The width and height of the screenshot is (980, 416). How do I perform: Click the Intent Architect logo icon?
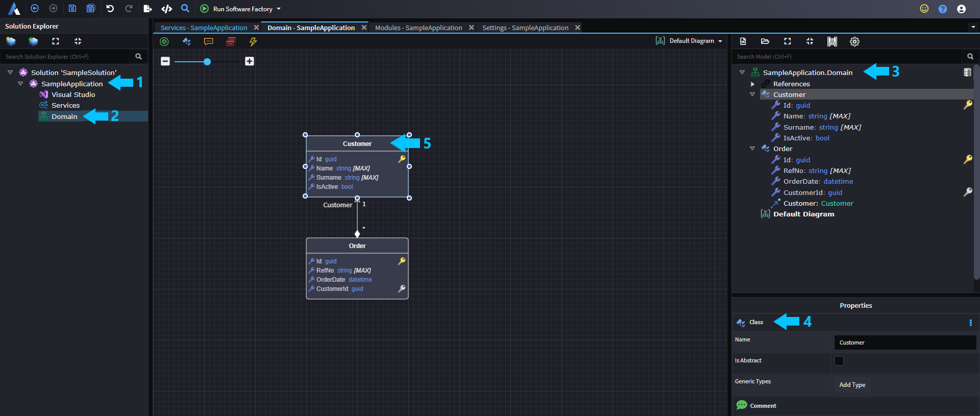pos(14,9)
